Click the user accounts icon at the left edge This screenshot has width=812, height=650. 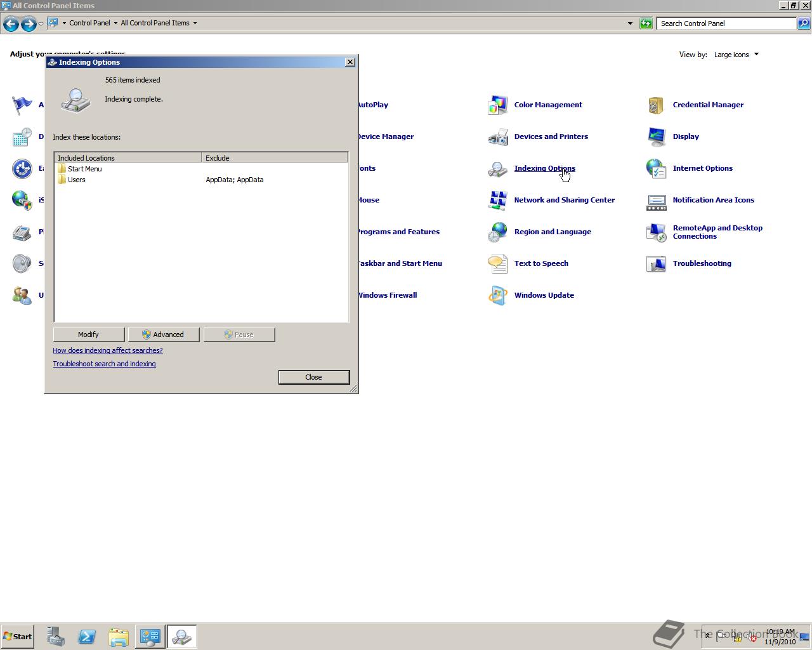coord(22,295)
